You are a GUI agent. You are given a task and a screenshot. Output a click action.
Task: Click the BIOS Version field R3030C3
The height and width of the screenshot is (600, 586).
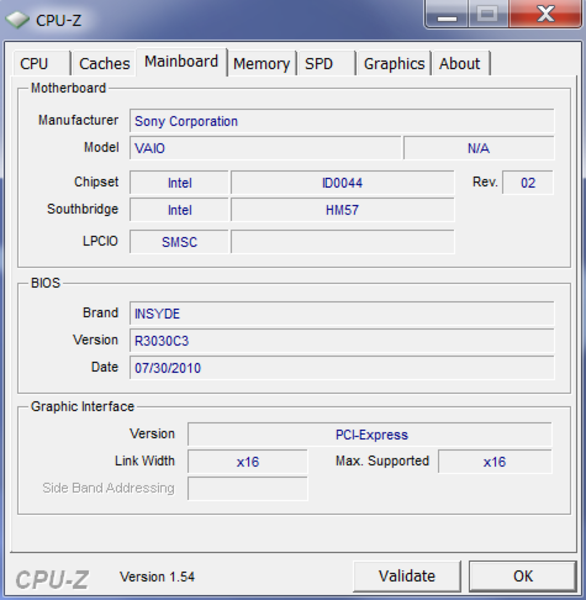342,341
